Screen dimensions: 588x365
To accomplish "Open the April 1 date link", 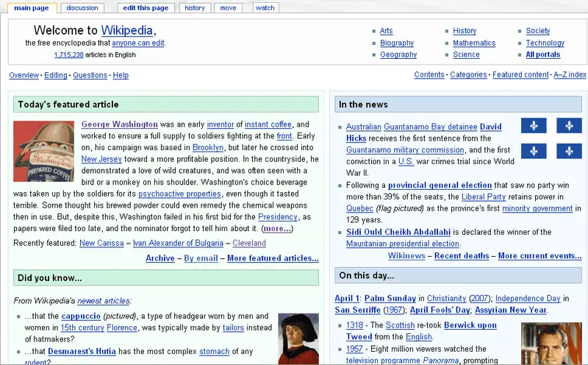I will [x=347, y=299].
